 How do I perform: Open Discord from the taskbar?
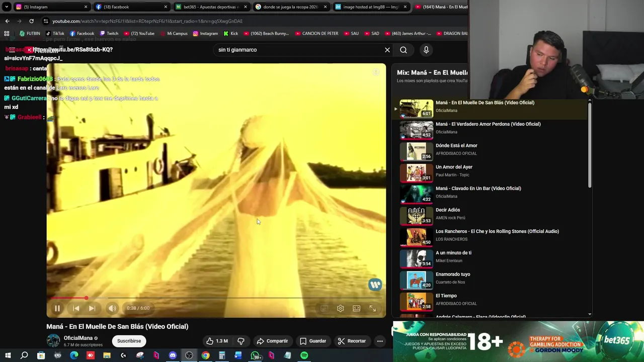point(173,355)
